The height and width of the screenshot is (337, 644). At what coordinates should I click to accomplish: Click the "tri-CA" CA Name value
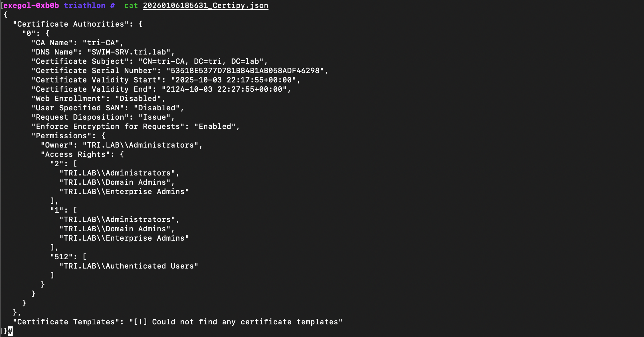[x=101, y=43]
